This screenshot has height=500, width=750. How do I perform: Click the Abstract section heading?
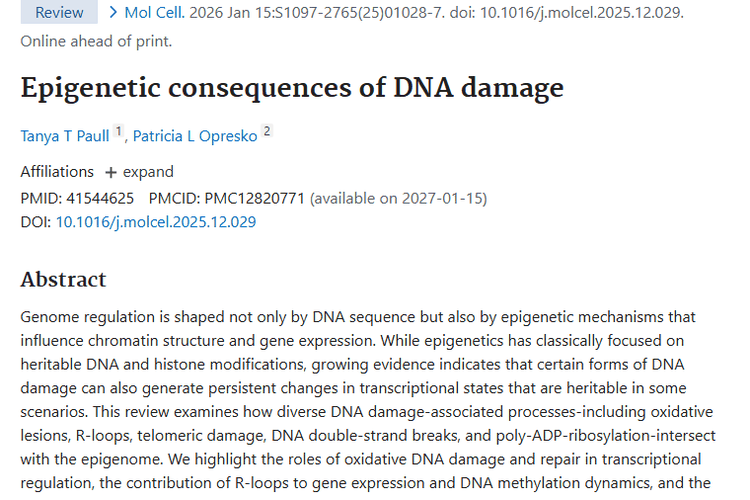[63, 279]
